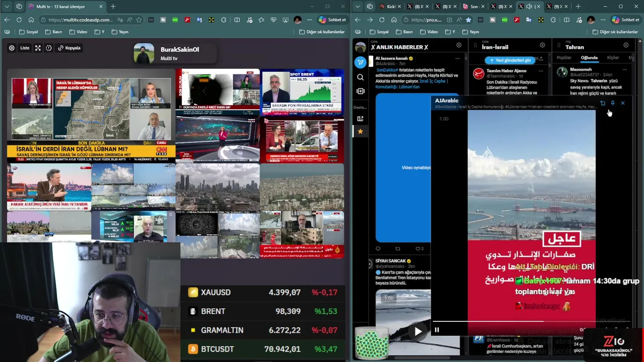Screen dimensions: 644x362
Task: Open the decks chart-plus icon in X sidebar
Action: coord(360,119)
